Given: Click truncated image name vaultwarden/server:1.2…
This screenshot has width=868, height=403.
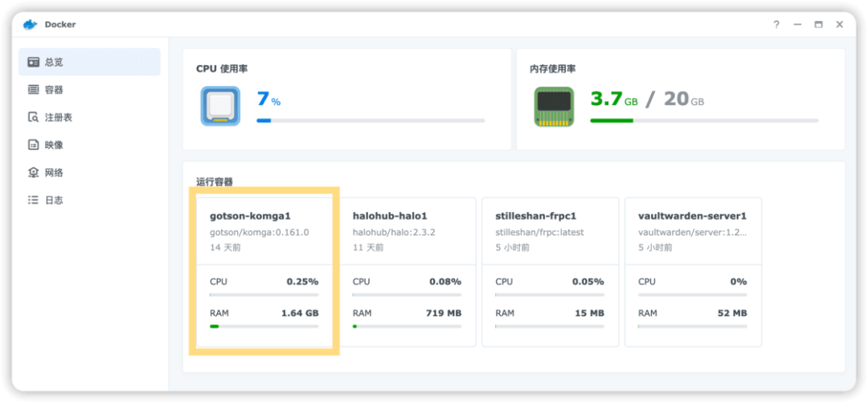Looking at the screenshot, I should (x=693, y=232).
